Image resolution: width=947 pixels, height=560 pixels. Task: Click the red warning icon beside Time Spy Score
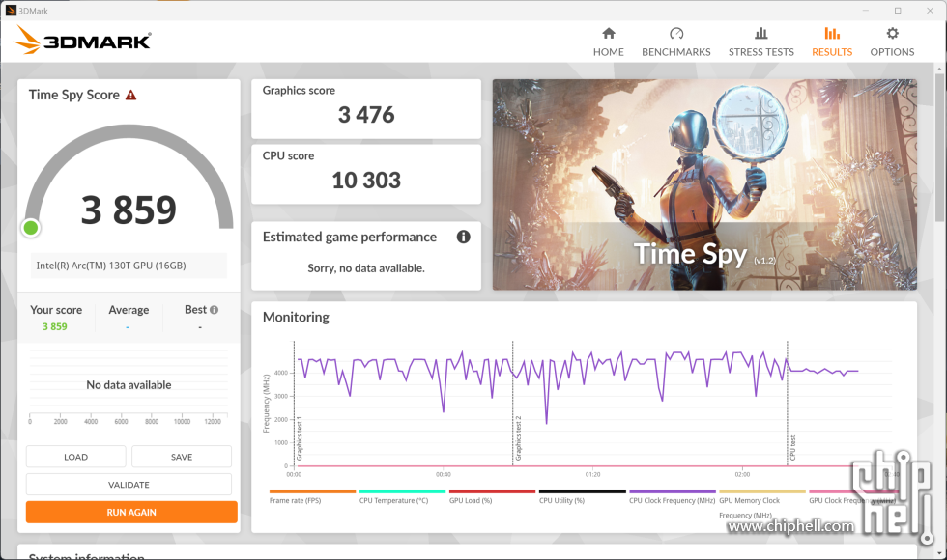130,96
